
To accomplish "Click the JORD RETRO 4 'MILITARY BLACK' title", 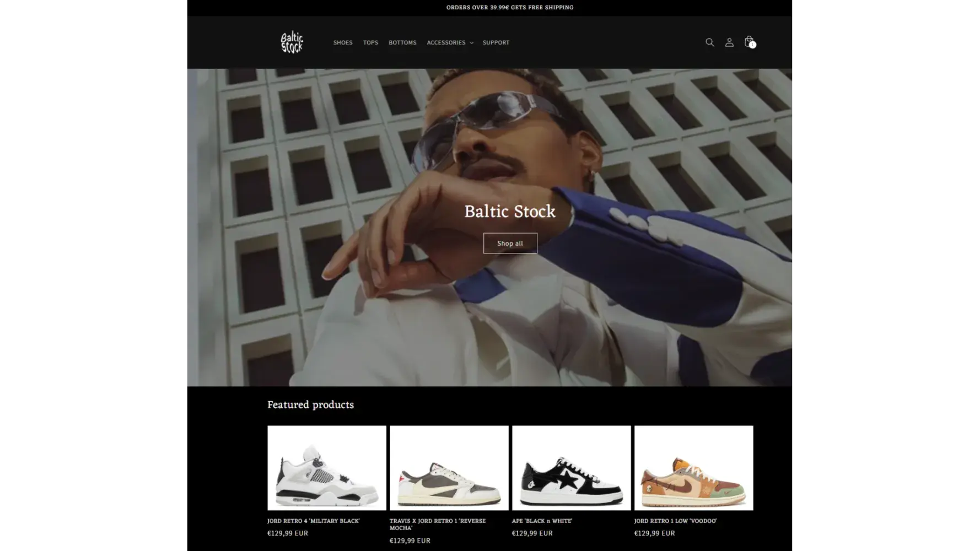I will [314, 521].
